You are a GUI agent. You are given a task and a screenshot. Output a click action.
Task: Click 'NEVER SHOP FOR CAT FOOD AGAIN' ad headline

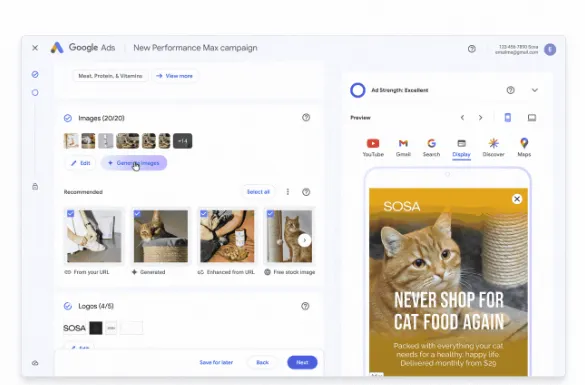[449, 311]
